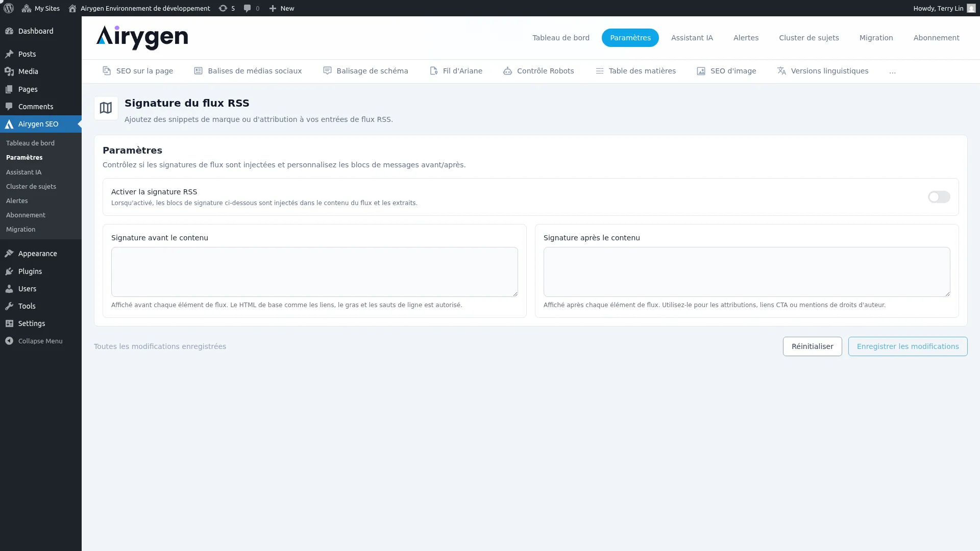Open Paramètres sidebar submenu link

point(24,158)
